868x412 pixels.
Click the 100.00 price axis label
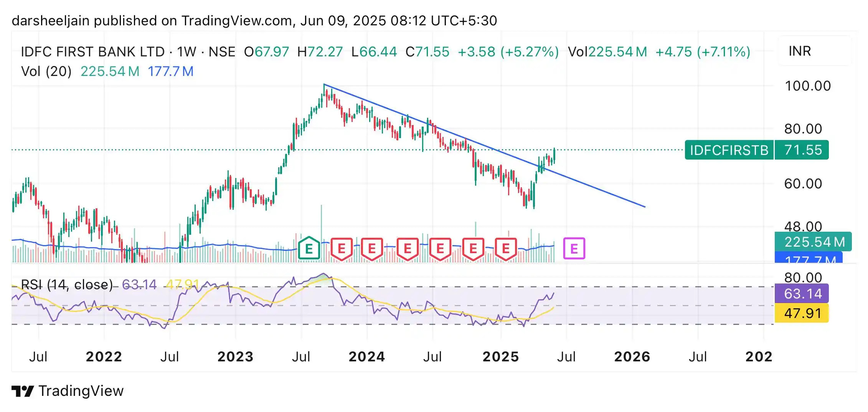click(808, 86)
